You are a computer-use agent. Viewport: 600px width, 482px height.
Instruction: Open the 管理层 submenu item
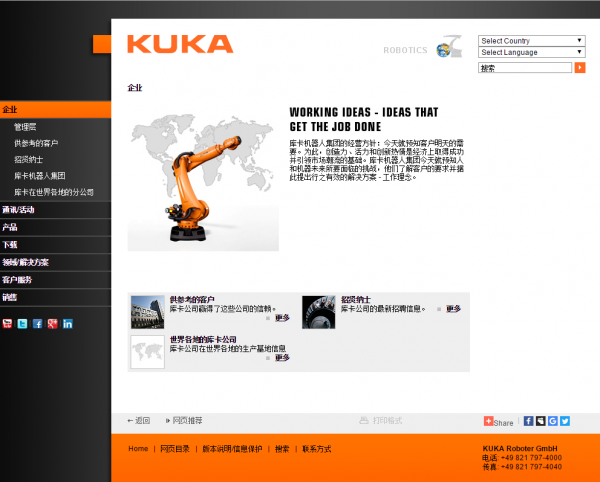click(25, 127)
